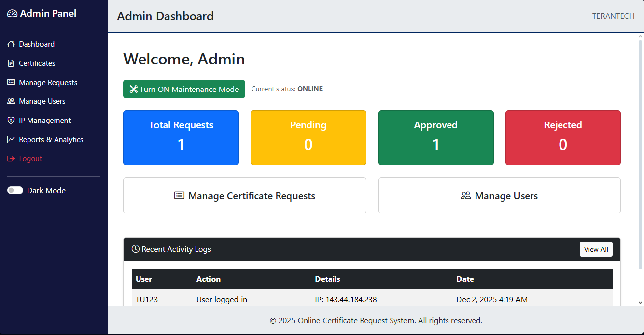
Task: Select the Pending stats card
Action: (x=308, y=137)
